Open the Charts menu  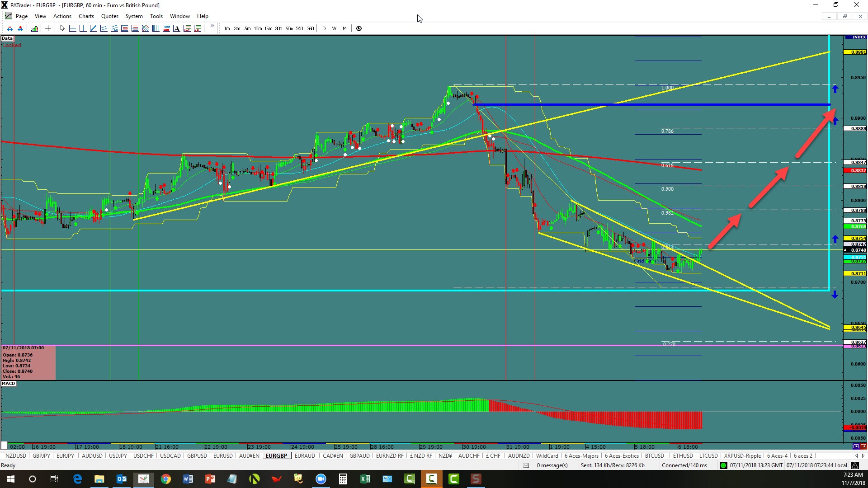point(86,16)
